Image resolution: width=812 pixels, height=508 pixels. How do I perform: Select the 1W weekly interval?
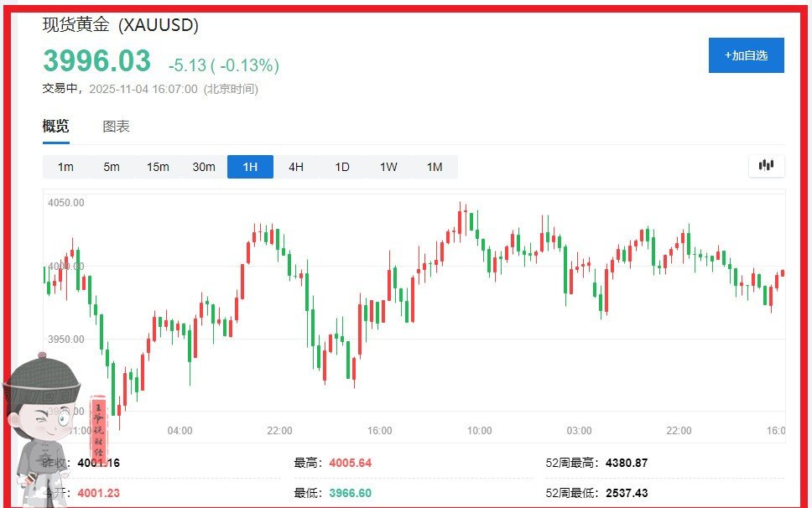(388, 167)
